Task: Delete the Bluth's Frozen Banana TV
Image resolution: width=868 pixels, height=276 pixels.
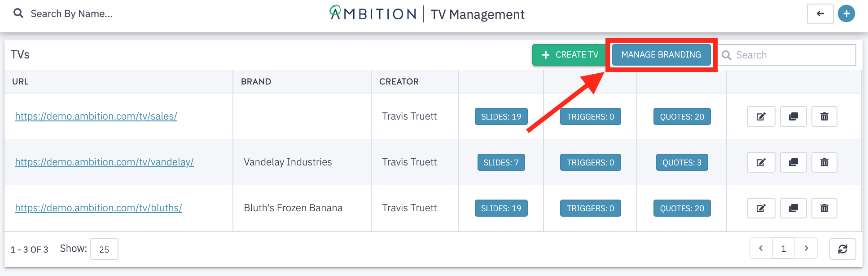Action: 824,208
